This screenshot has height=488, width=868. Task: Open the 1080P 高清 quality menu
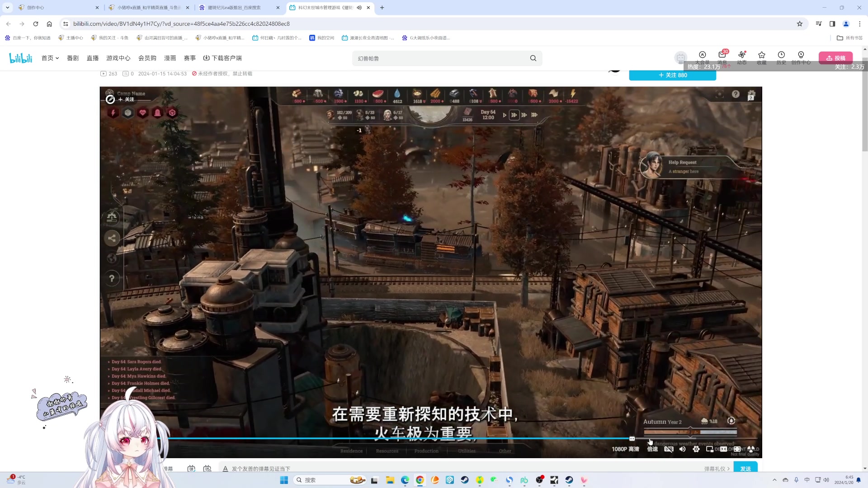coord(625,449)
